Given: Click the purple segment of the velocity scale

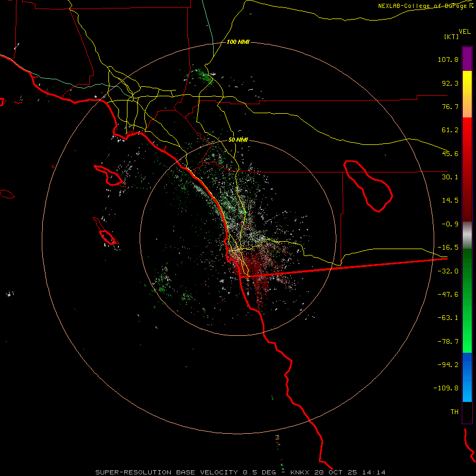Looking at the screenshot, I should tap(467, 59).
